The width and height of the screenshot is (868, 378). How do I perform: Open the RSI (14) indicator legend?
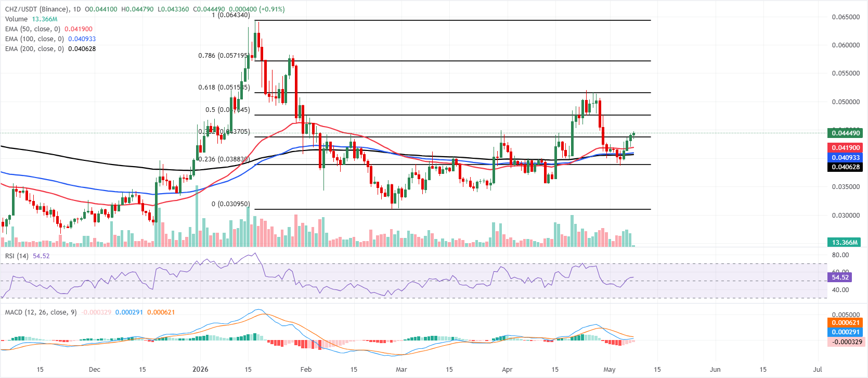17,256
